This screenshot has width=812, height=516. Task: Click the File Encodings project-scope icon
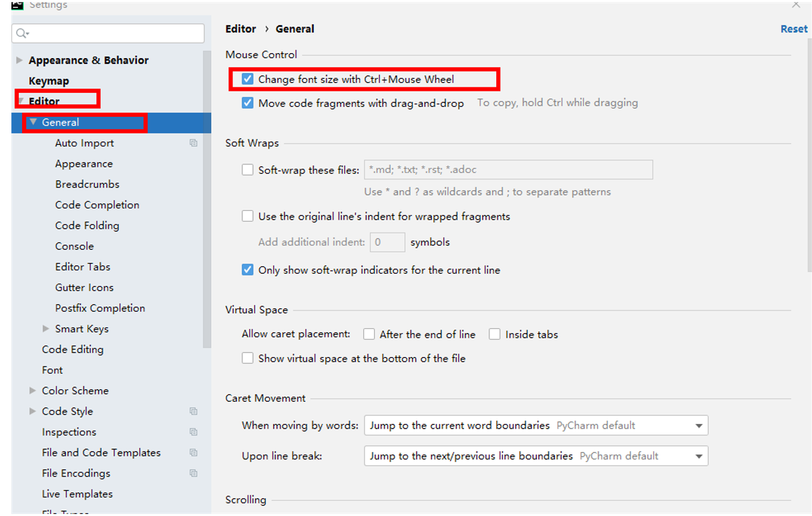click(x=194, y=473)
